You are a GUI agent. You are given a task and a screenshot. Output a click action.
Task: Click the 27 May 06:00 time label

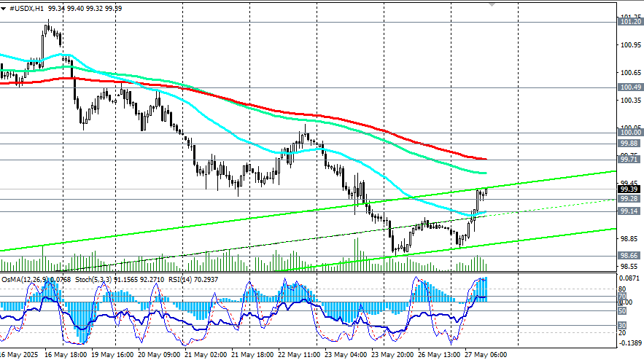pos(486,355)
